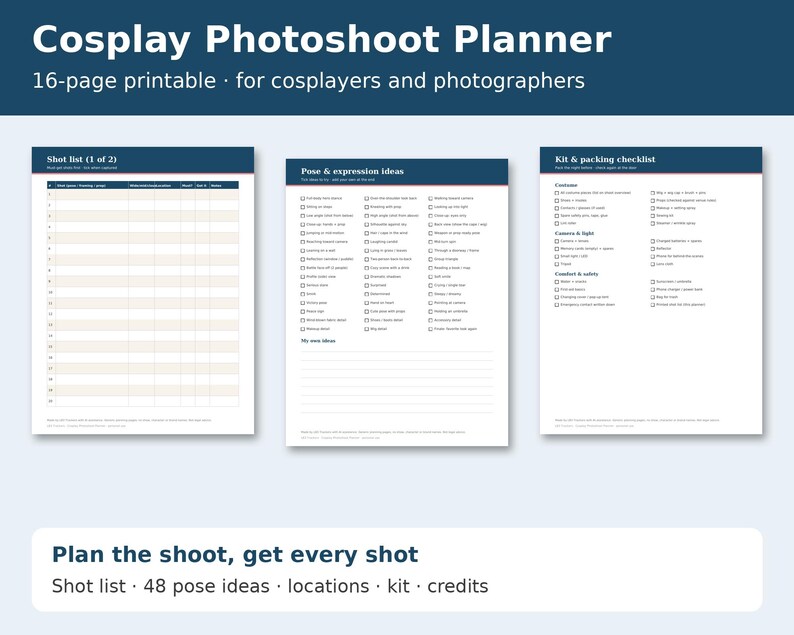Tick the 'Makeup detail' checkbox
Viewport: 794px width, 635px height.
(303, 329)
